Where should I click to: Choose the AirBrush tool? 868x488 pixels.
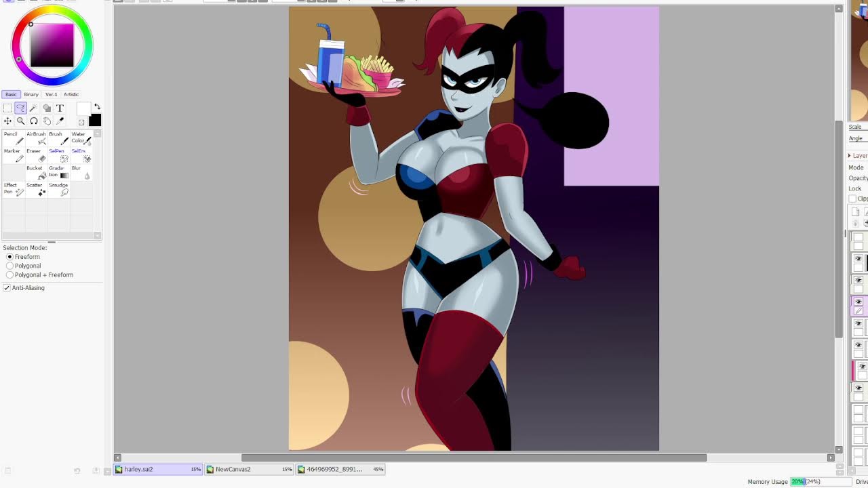(37, 138)
